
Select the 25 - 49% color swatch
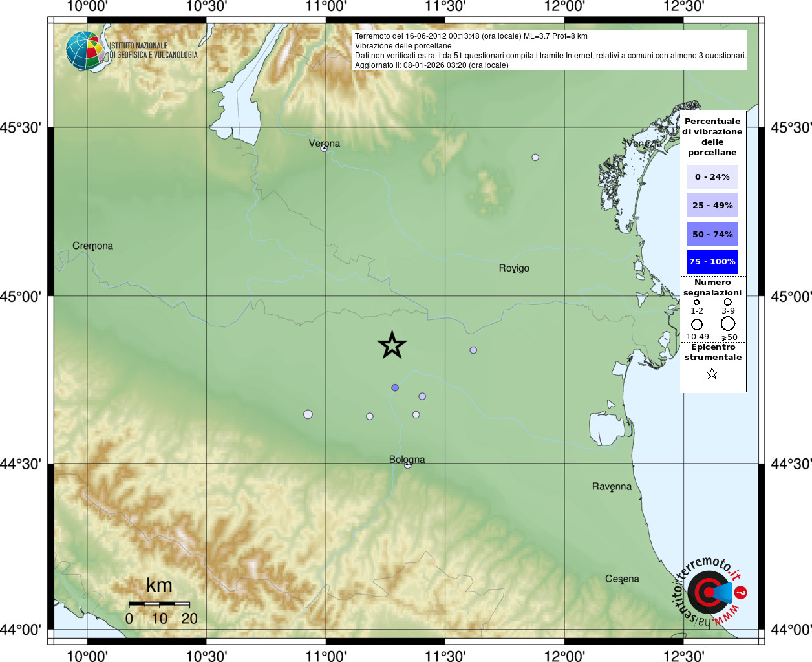[x=712, y=205]
